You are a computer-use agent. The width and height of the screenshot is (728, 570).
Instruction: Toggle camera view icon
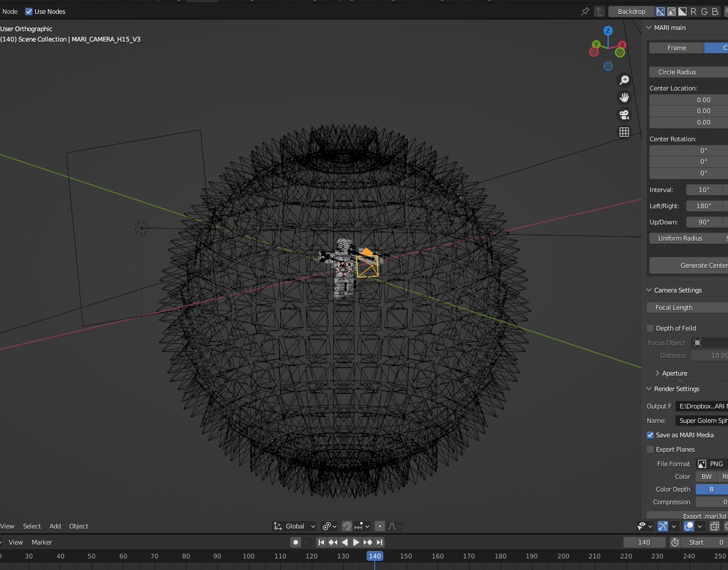click(624, 115)
